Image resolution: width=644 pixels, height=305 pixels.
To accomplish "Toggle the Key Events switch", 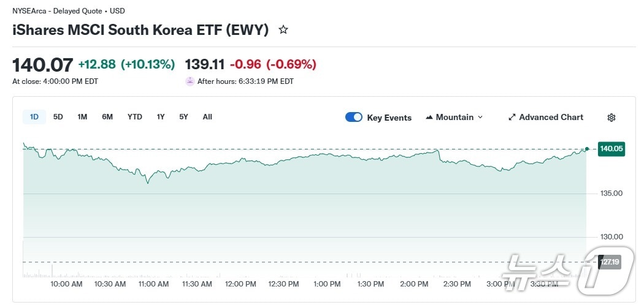I will point(354,118).
